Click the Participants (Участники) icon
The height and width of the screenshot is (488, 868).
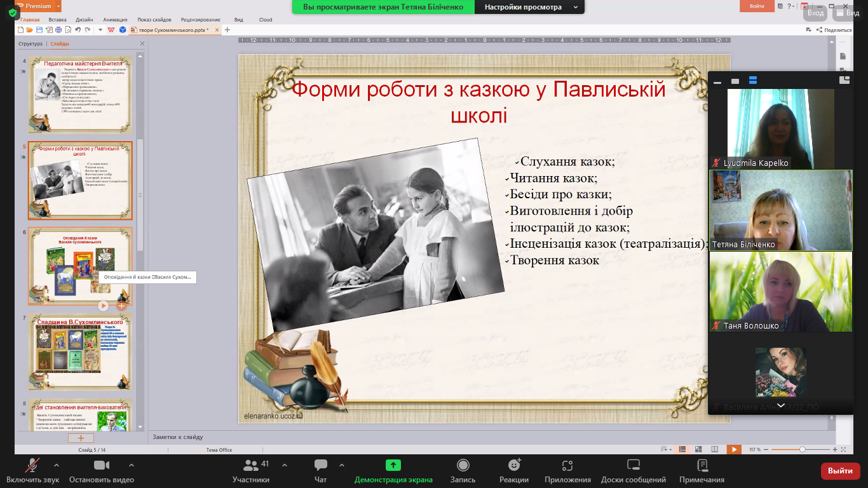click(250, 466)
